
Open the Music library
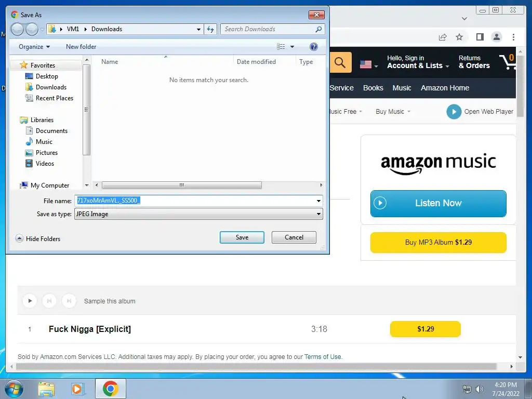click(x=44, y=141)
